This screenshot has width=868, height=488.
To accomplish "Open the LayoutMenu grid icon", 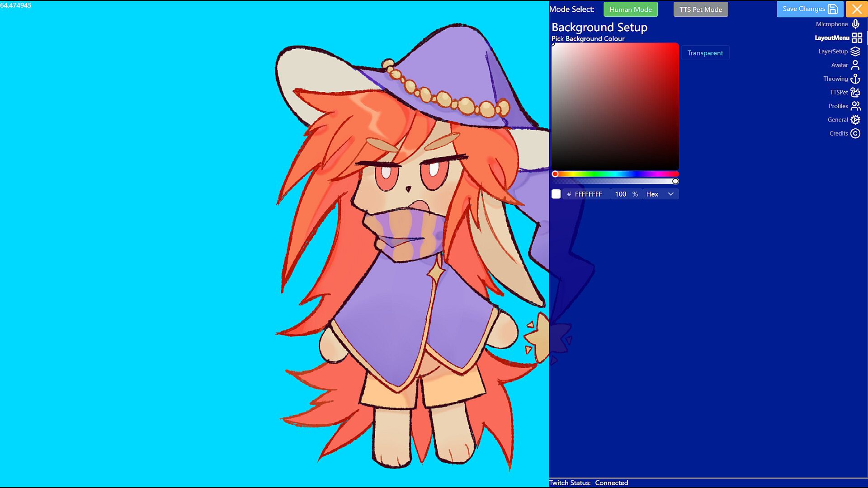I will click(857, 38).
